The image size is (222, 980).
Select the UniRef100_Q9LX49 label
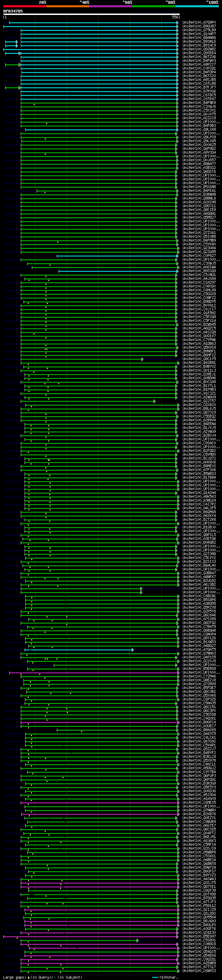[199, 129]
